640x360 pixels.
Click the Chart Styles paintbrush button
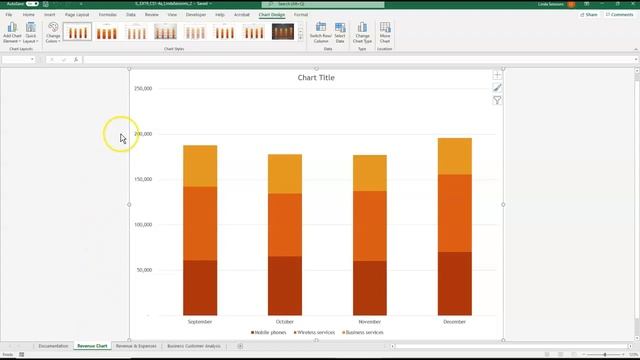pos(497,88)
